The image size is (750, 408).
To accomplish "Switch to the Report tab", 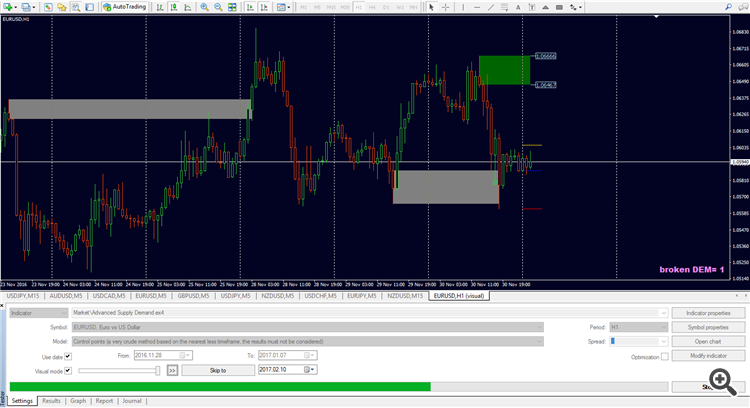I will tap(104, 401).
